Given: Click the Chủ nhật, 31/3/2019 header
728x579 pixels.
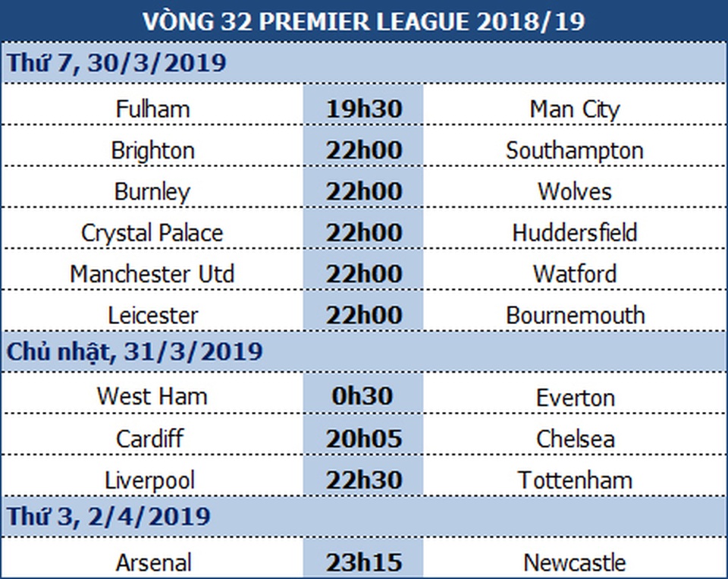Looking at the screenshot, I should (135, 352).
